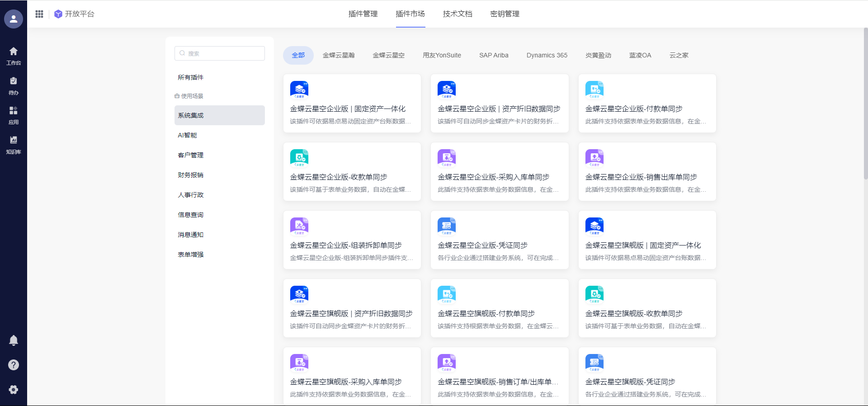Image resolution: width=868 pixels, height=406 pixels.
Task: Open the 密钥管理 tab
Action: 505,14
